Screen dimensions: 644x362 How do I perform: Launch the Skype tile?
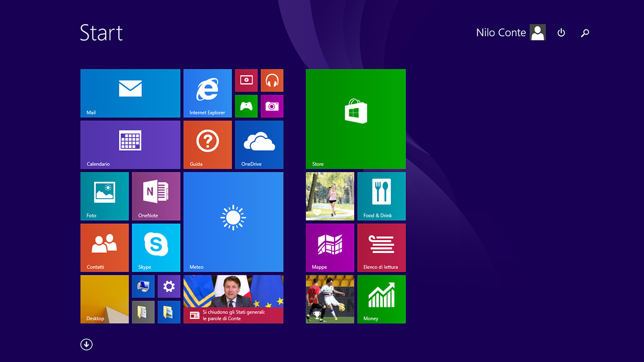156,248
